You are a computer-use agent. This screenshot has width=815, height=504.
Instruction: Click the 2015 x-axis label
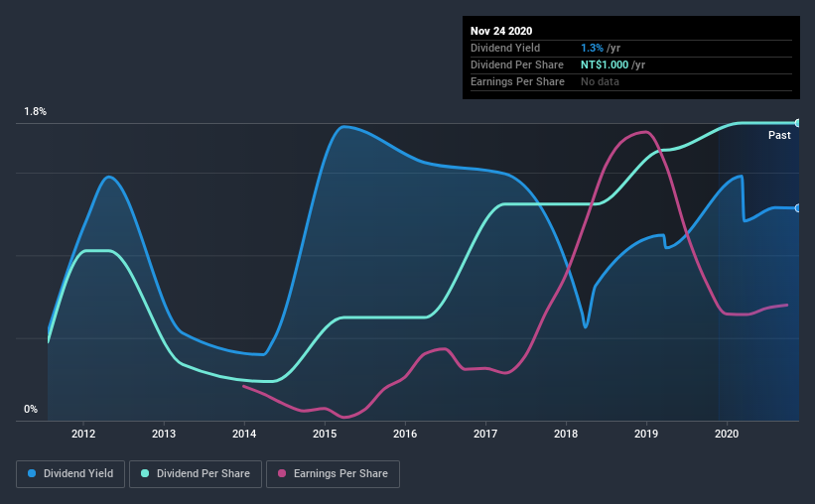tap(325, 434)
